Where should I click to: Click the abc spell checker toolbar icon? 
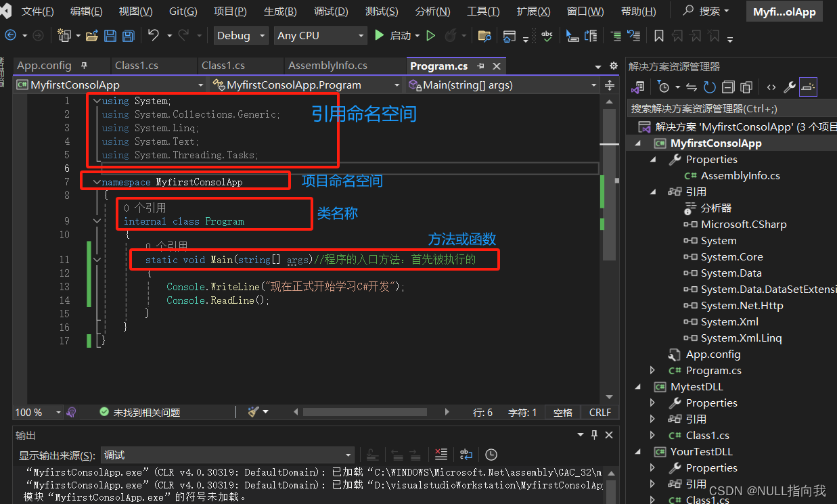pos(547,35)
